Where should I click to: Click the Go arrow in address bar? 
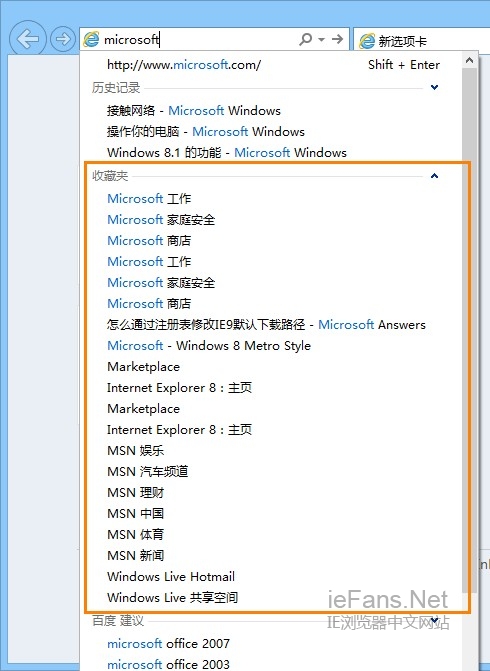pos(338,39)
